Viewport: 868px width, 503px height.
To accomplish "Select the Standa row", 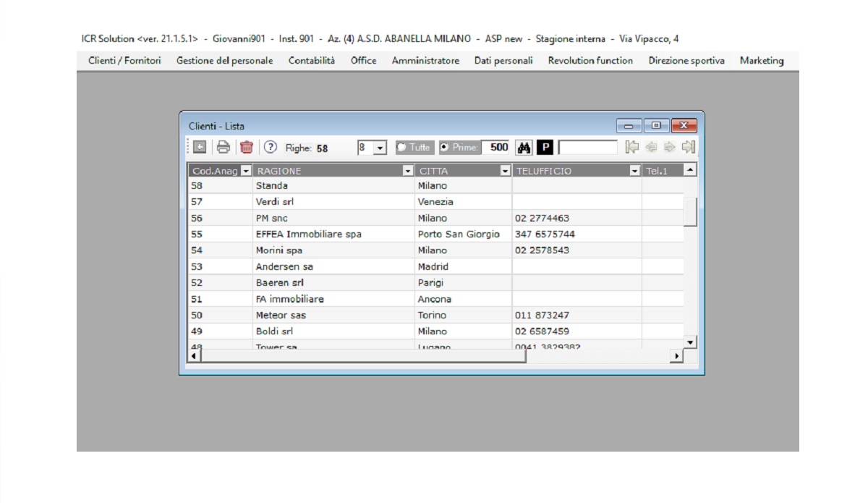I will point(436,186).
